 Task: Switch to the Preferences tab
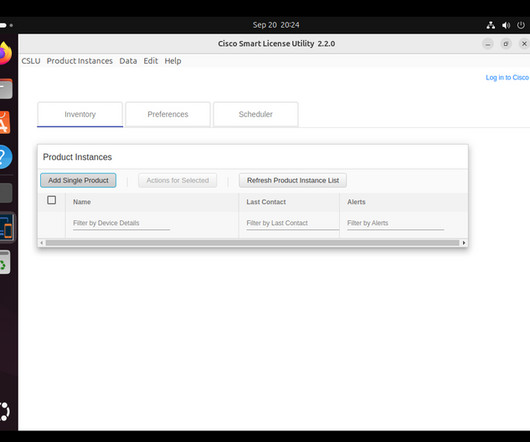pos(168,114)
